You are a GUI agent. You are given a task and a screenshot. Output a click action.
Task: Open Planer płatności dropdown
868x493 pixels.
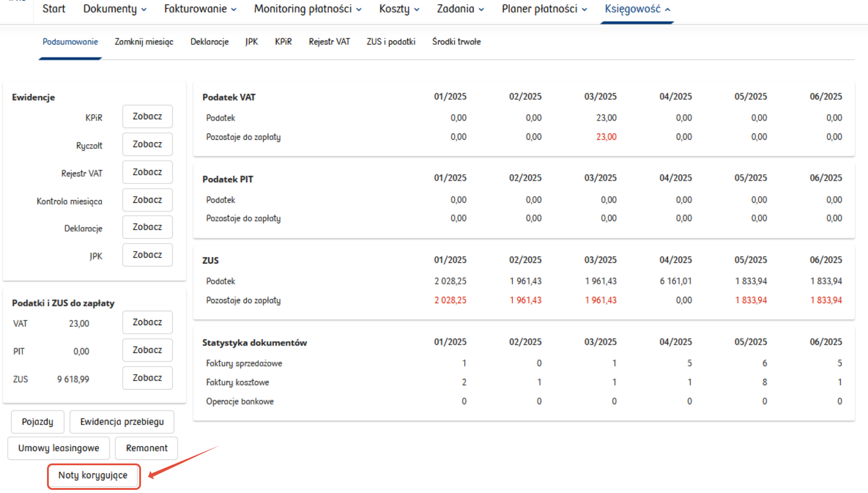(x=544, y=9)
